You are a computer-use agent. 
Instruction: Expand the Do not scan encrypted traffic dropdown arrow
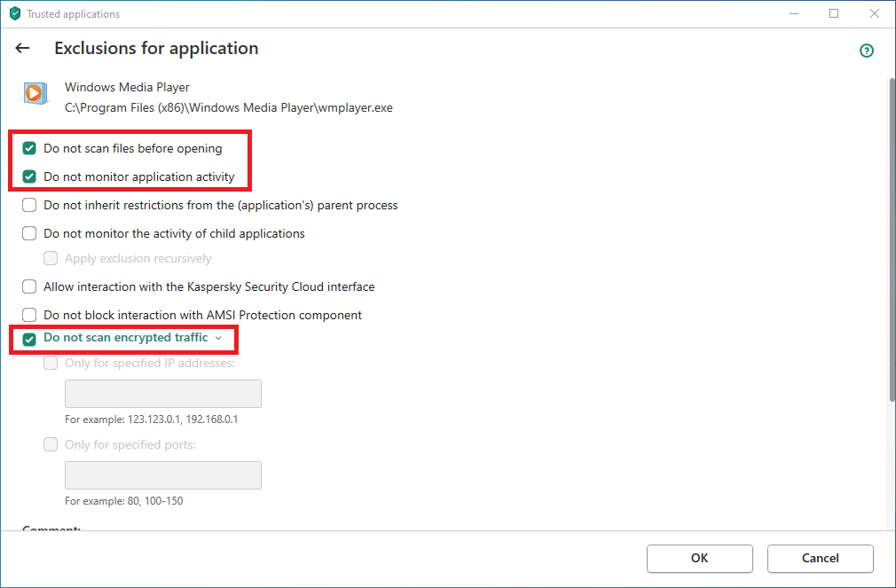pos(218,338)
